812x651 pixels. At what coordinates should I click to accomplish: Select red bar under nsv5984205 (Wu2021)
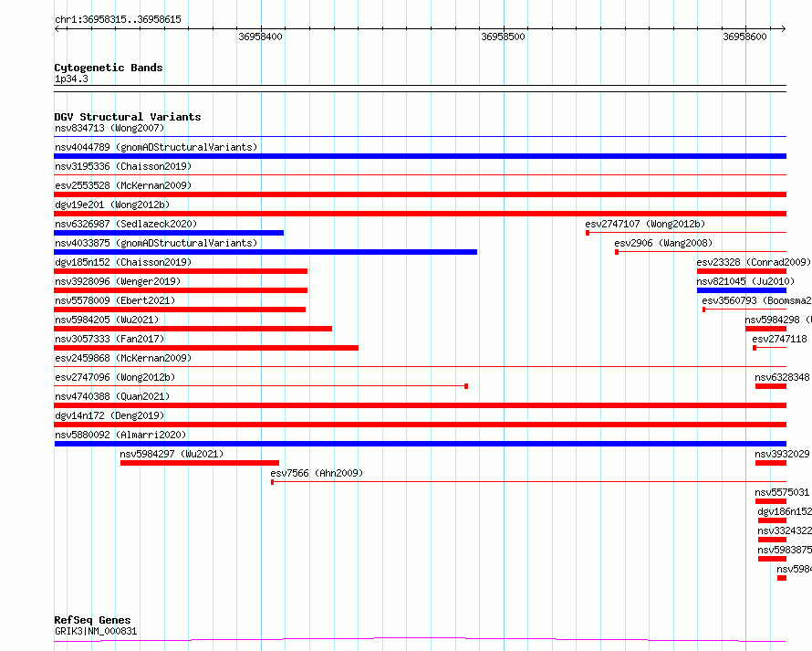193,329
